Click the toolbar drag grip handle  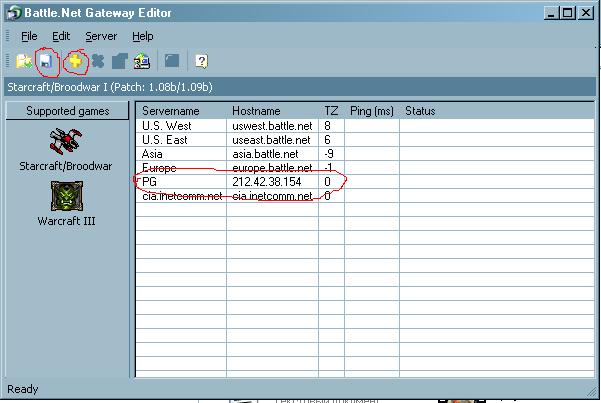click(x=8, y=61)
